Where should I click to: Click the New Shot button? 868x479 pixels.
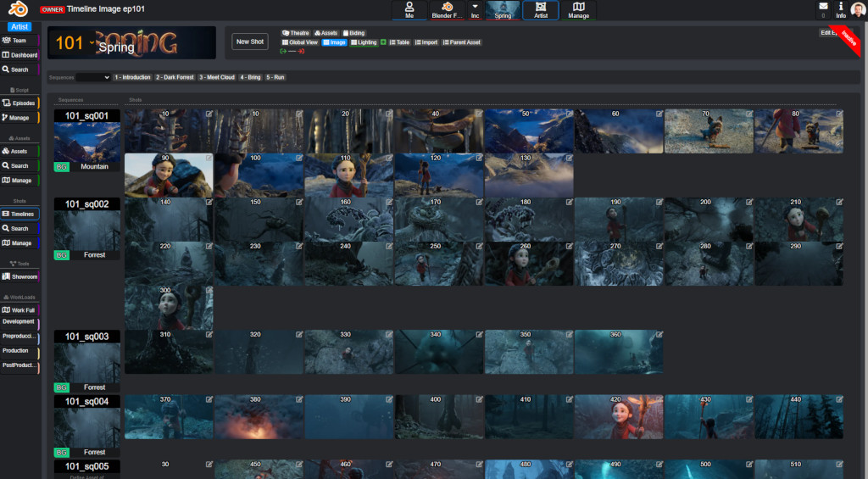[x=250, y=42]
